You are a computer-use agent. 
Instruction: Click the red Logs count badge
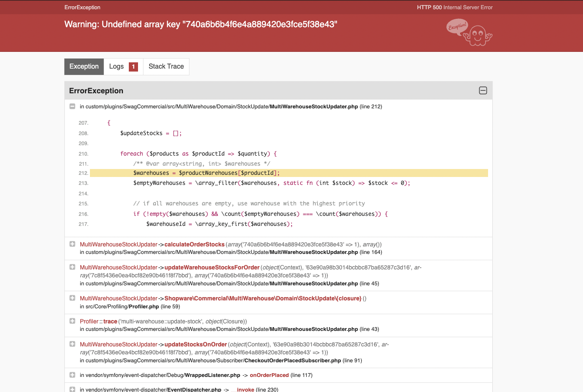(x=133, y=67)
